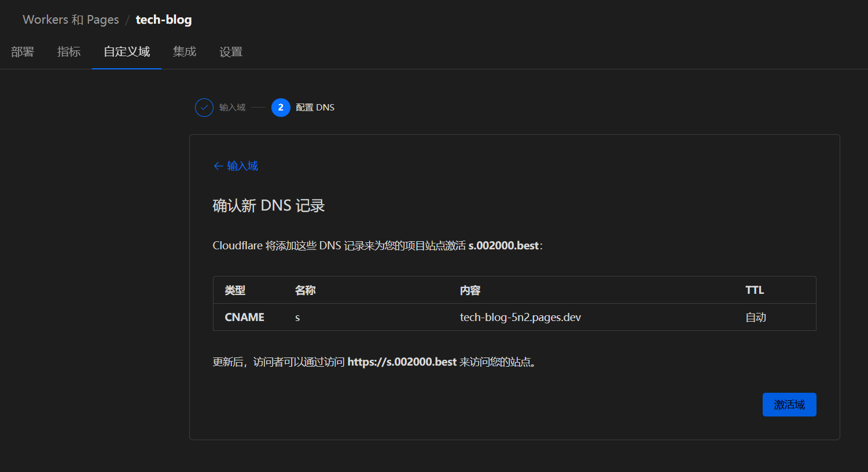Screen dimensions: 868x472
Task: Click the tech-blog project breadcrumb
Action: (164, 20)
